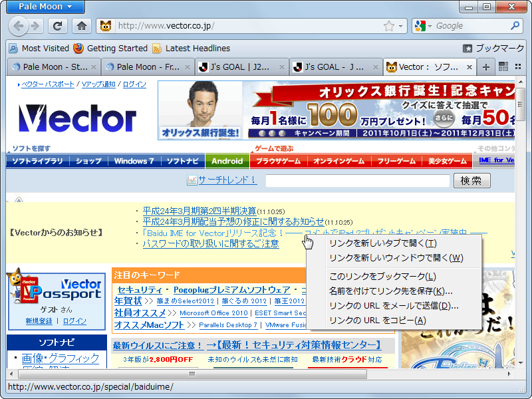The width and height of the screenshot is (532, 399).
Task: Click the Vector logo
Action: pyautogui.click(x=77, y=118)
